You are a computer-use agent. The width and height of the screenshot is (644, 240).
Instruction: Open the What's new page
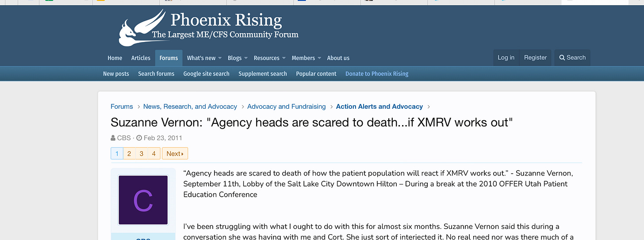click(201, 58)
